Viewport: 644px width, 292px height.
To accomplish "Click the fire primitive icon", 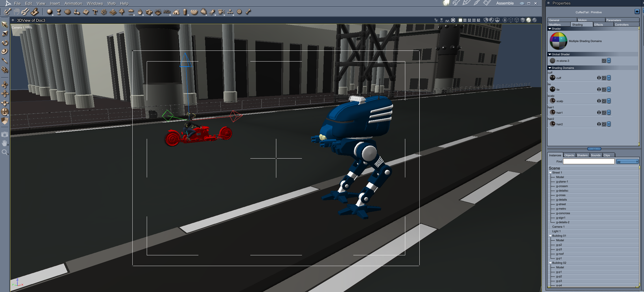I will pos(140,12).
